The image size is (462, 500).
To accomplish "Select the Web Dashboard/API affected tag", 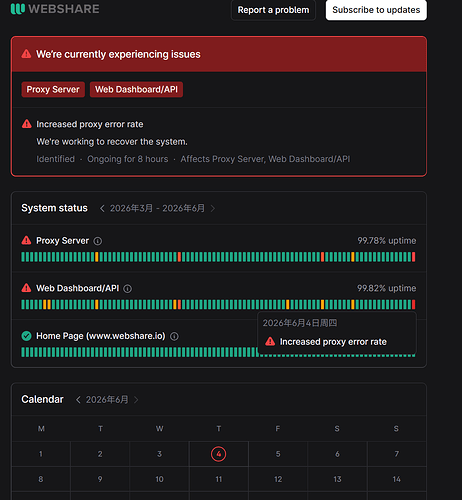I will click(136, 89).
